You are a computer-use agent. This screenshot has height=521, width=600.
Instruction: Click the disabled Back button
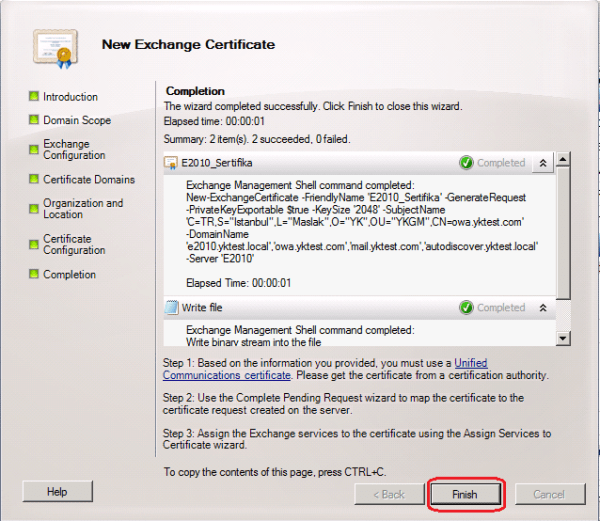pyautogui.click(x=389, y=494)
